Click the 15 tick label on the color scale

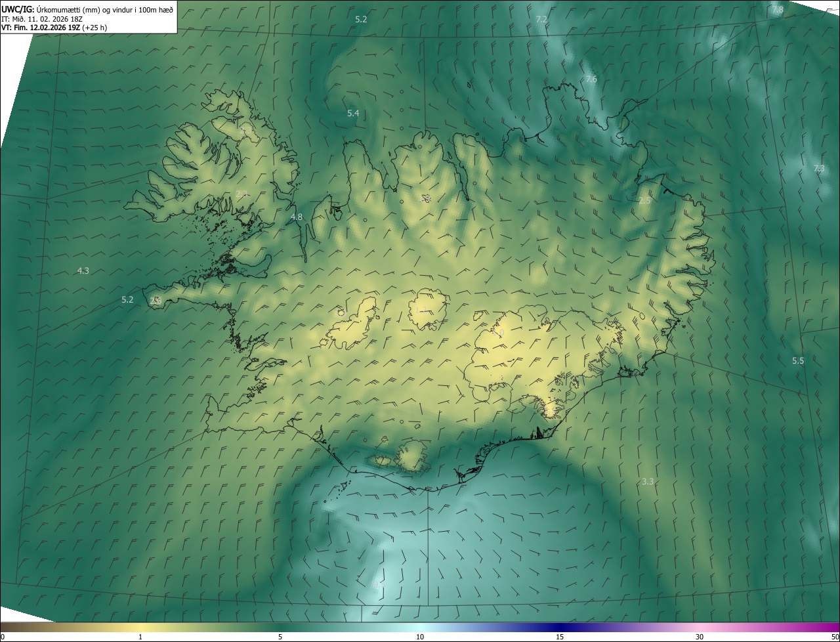click(x=560, y=637)
